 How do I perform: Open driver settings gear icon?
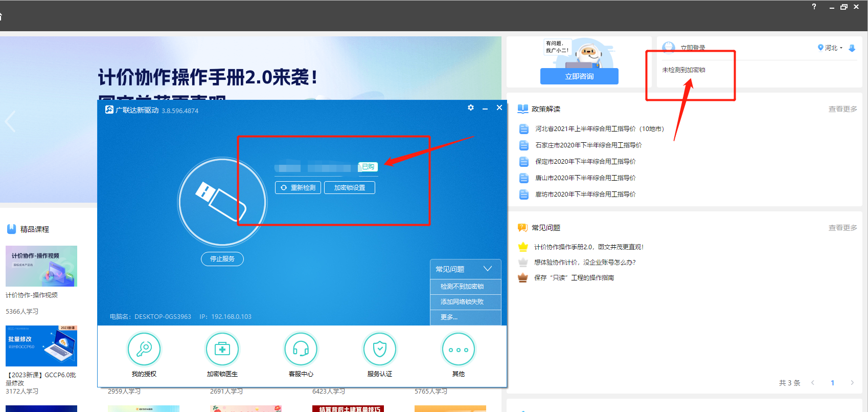(x=471, y=107)
